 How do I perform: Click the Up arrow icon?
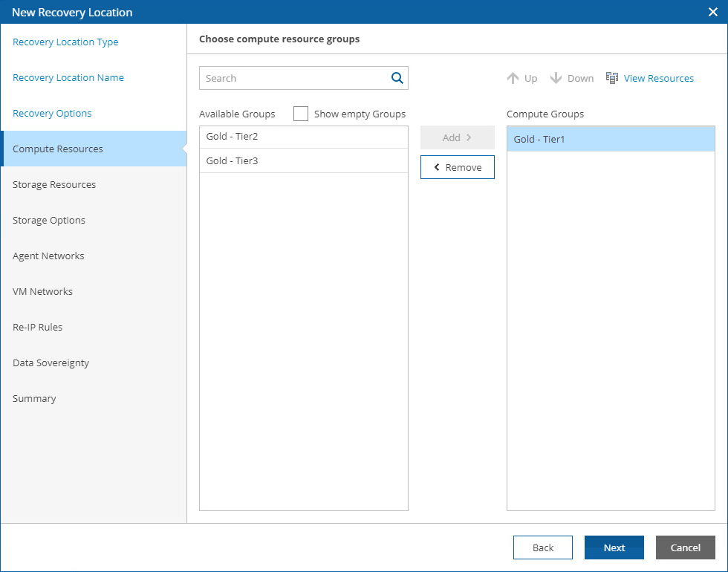coord(513,78)
